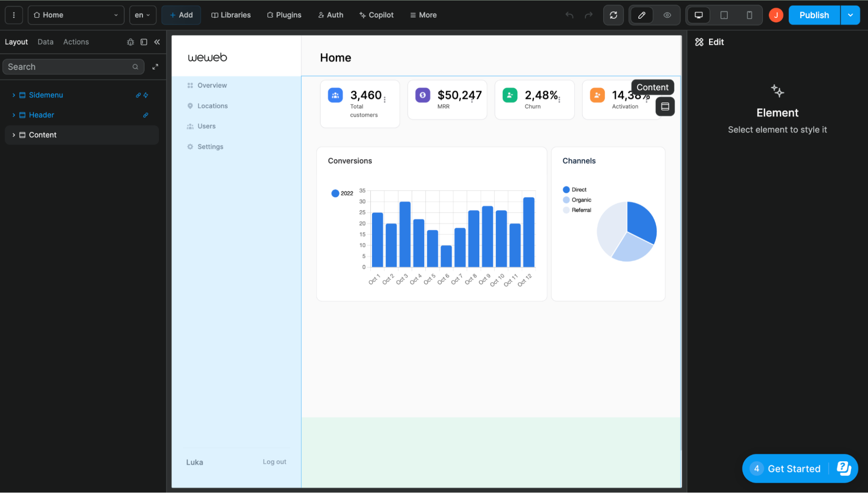
Task: Open the Home page selector dropdown
Action: point(76,15)
